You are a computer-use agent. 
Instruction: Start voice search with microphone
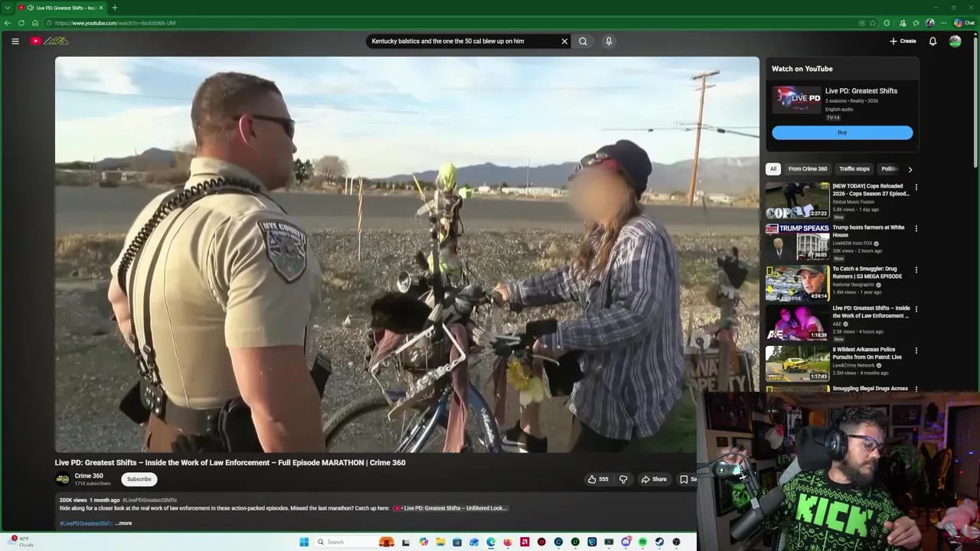(x=609, y=41)
